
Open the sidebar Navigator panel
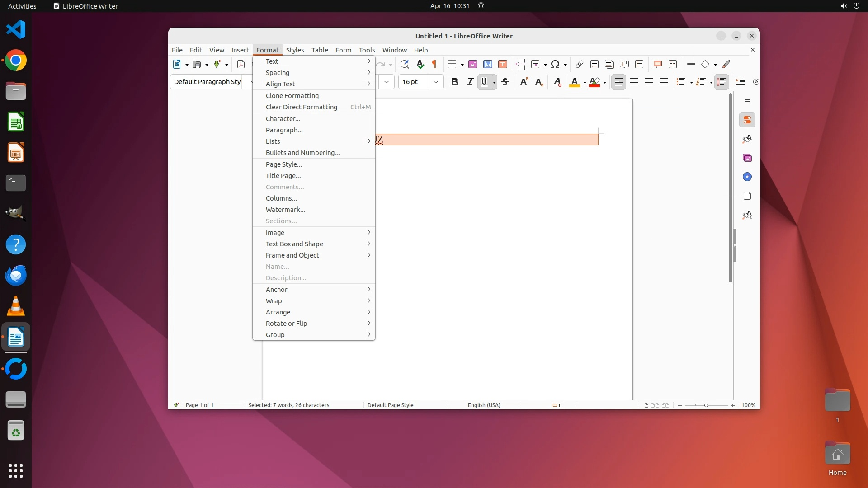click(x=747, y=177)
